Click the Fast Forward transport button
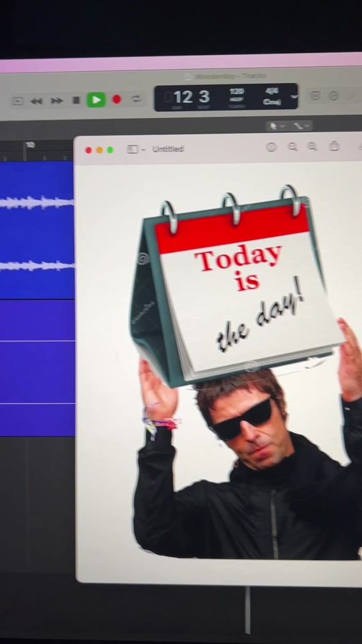Screen dimensions: 362x644 (x=56, y=101)
